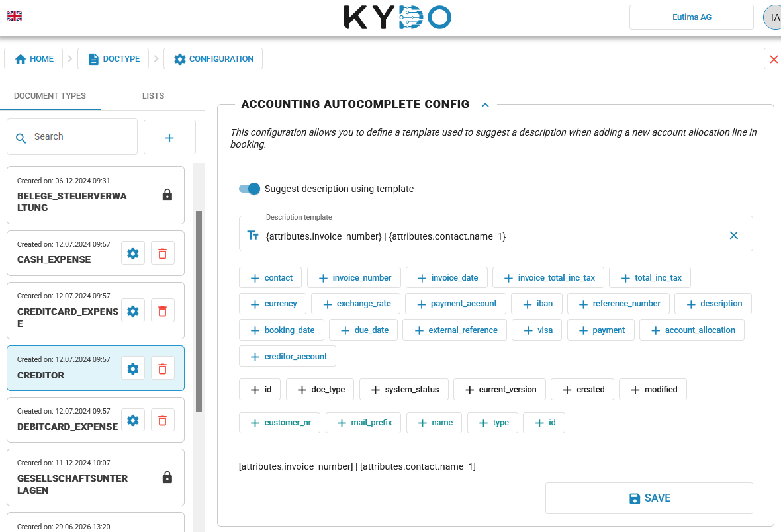This screenshot has width=781, height=532.
Task: Click in the Search document types field
Action: 72,136
